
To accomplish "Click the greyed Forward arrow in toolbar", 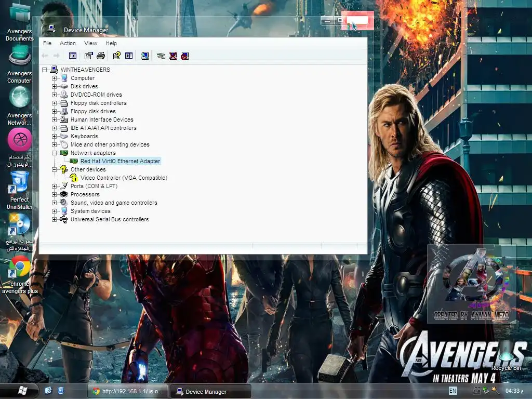I will tap(57, 56).
